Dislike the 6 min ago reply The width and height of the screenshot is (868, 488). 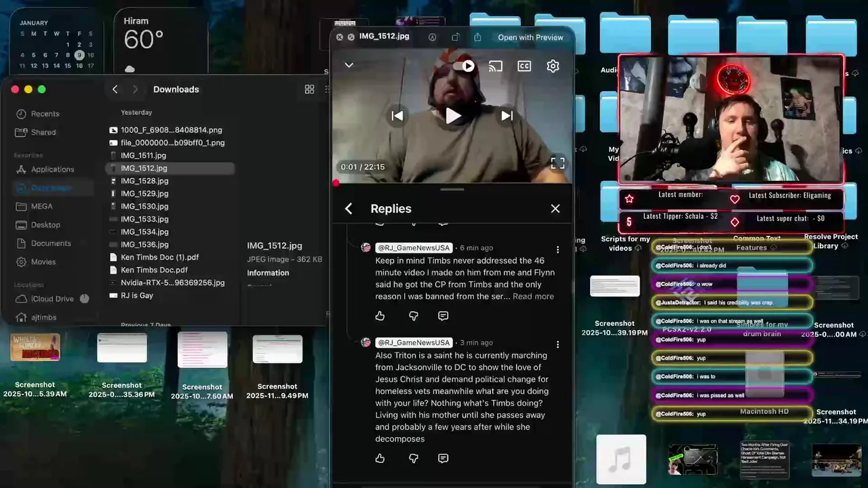tap(414, 316)
